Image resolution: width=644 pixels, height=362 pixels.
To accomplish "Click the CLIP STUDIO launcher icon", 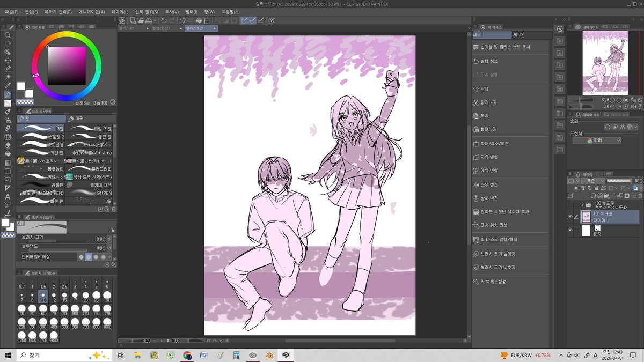I will [122, 20].
